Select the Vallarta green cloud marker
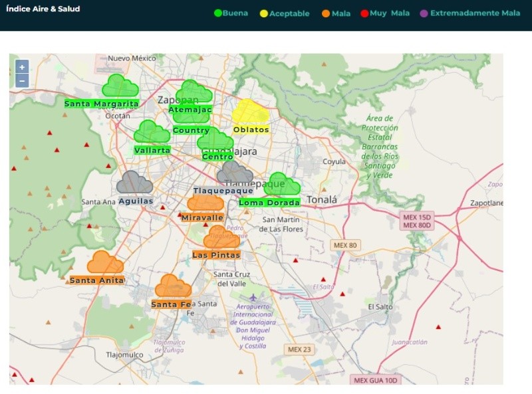Screen dimensions: 532x394 tap(152, 132)
